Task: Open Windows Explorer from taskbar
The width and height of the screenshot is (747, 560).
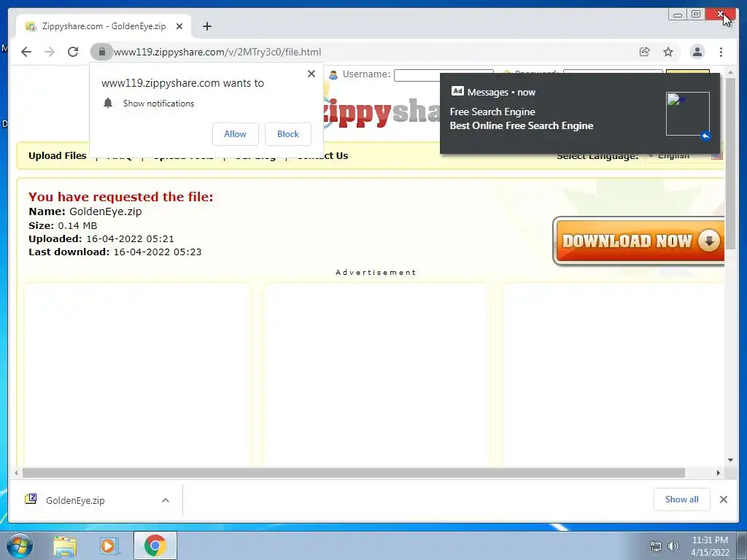Action: click(64, 546)
